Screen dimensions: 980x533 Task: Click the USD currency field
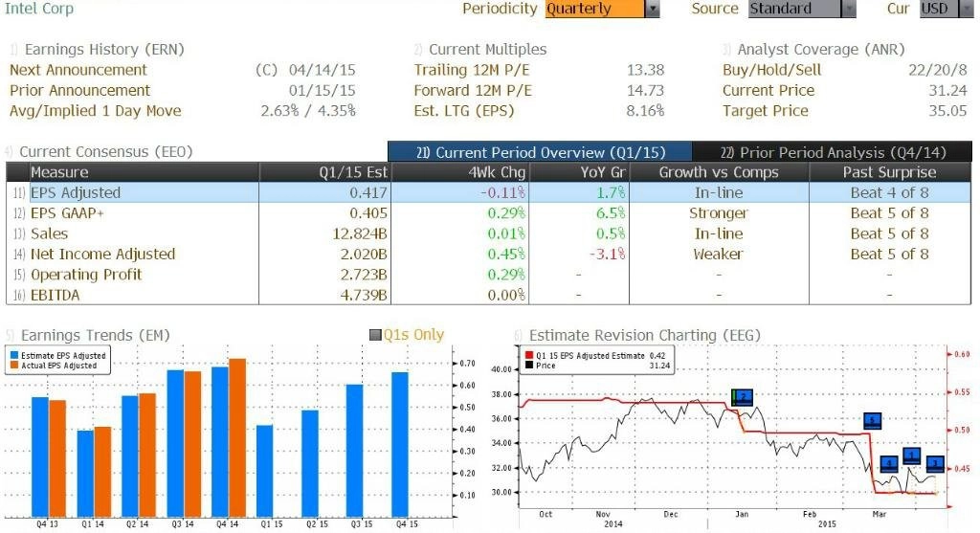[939, 9]
